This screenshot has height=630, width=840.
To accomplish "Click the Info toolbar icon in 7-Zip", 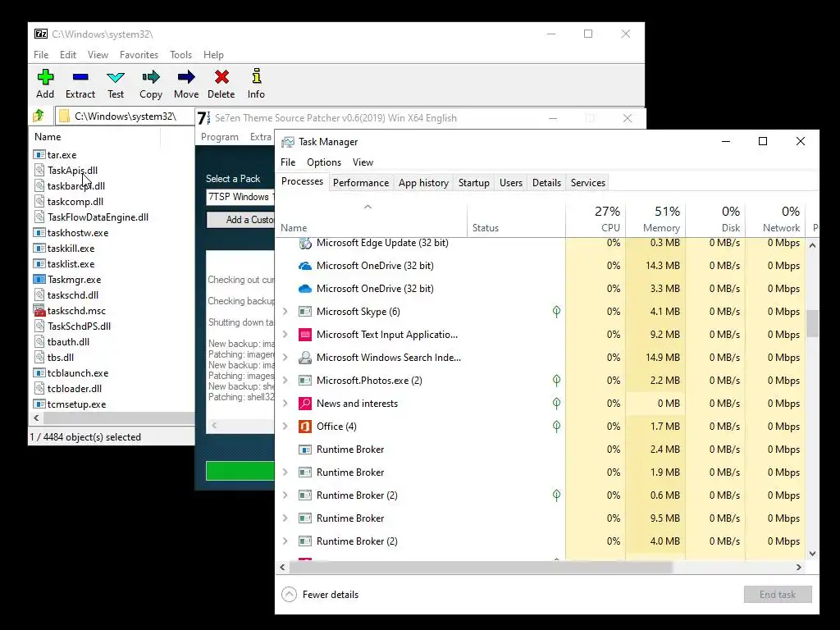I will (x=256, y=76).
